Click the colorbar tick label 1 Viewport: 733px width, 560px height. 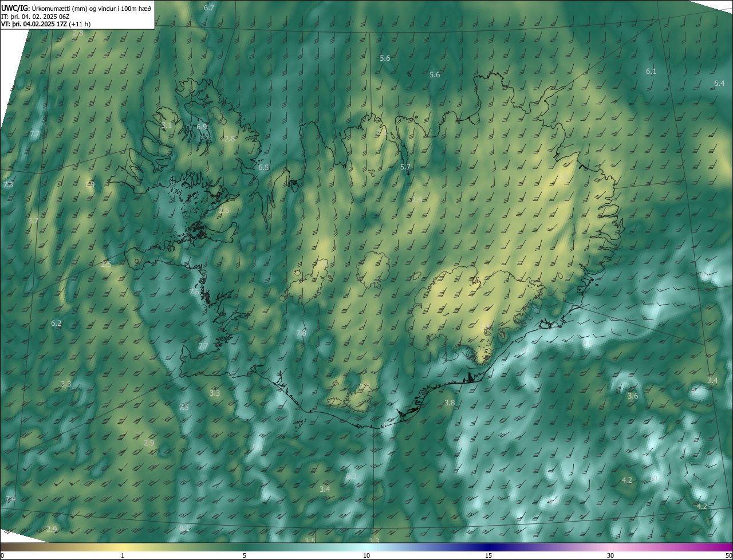tap(123, 555)
